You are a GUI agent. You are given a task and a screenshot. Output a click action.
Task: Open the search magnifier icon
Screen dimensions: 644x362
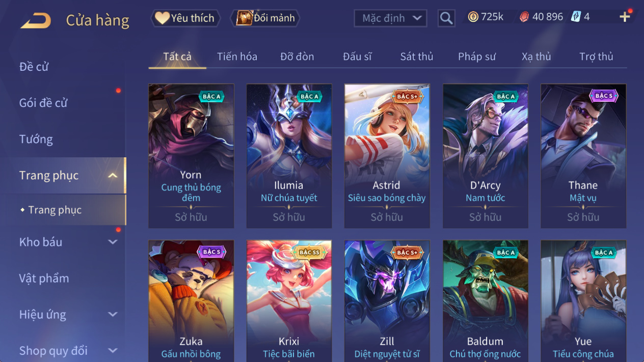click(x=446, y=18)
